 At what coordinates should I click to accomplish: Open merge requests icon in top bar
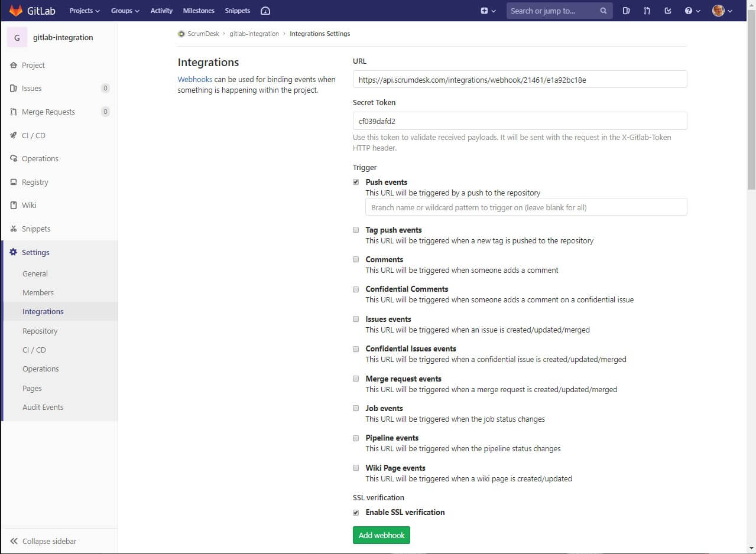click(647, 11)
